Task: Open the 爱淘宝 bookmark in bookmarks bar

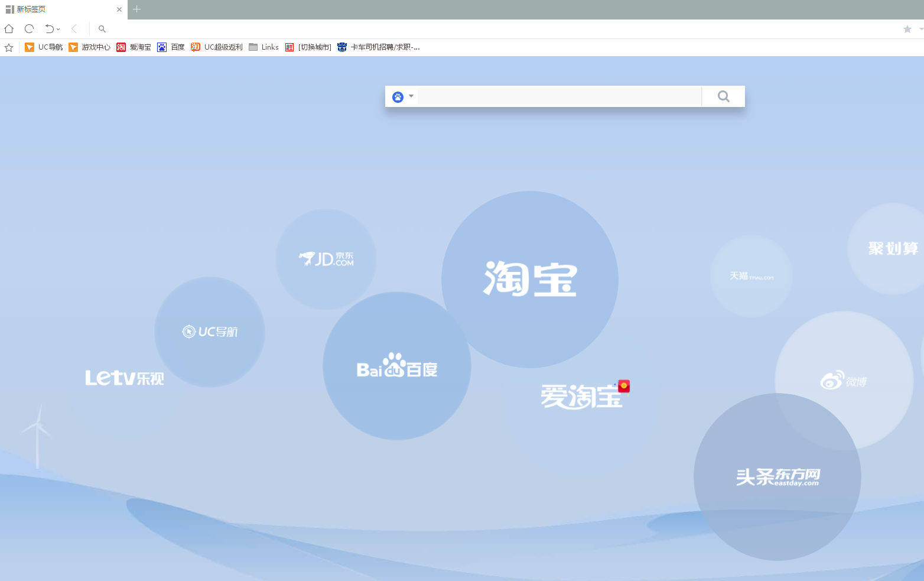Action: pyautogui.click(x=134, y=47)
